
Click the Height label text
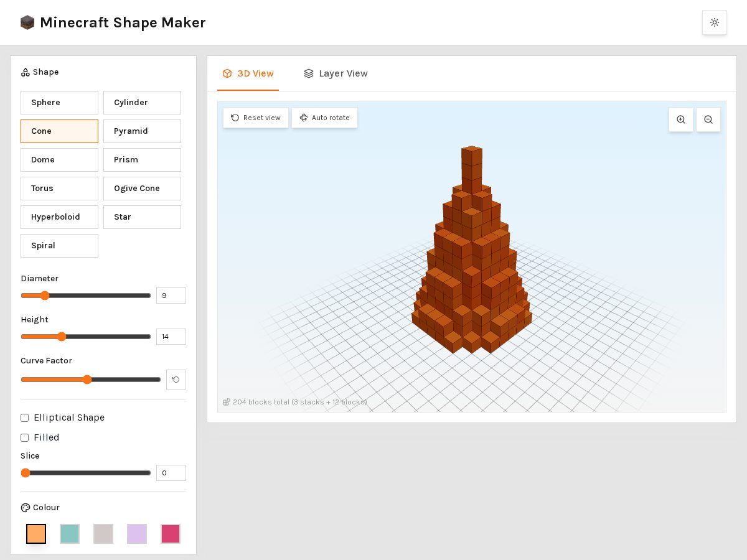pyautogui.click(x=35, y=320)
